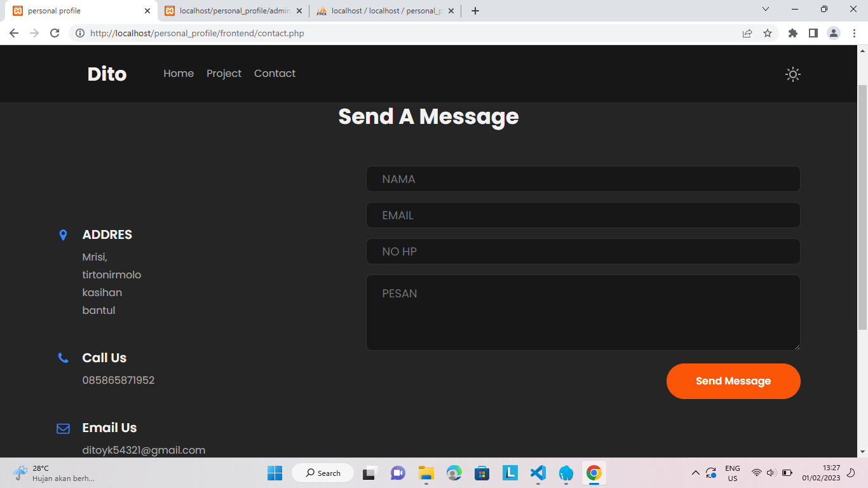Launch Visual Studio Code from the taskbar

click(538, 473)
